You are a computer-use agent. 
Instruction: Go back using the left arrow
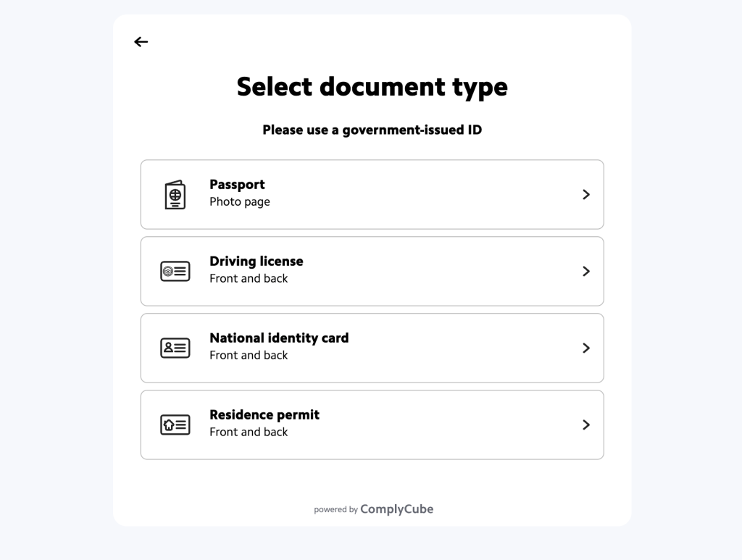click(x=141, y=42)
